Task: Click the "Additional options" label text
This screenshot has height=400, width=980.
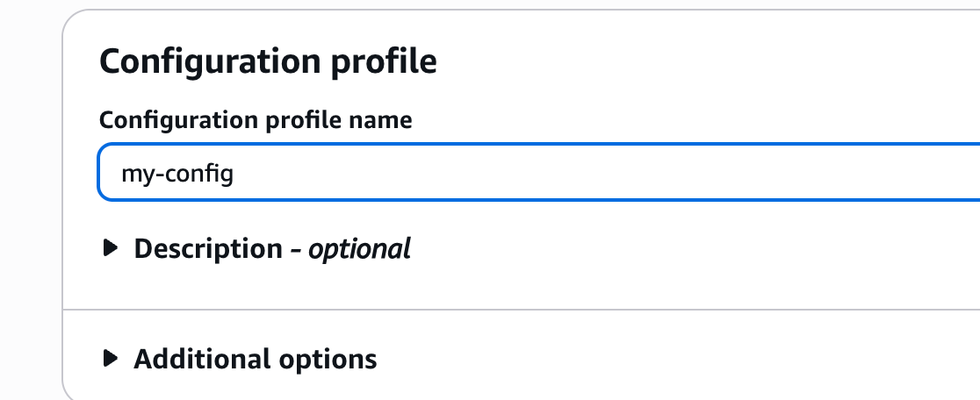Action: coord(255,359)
